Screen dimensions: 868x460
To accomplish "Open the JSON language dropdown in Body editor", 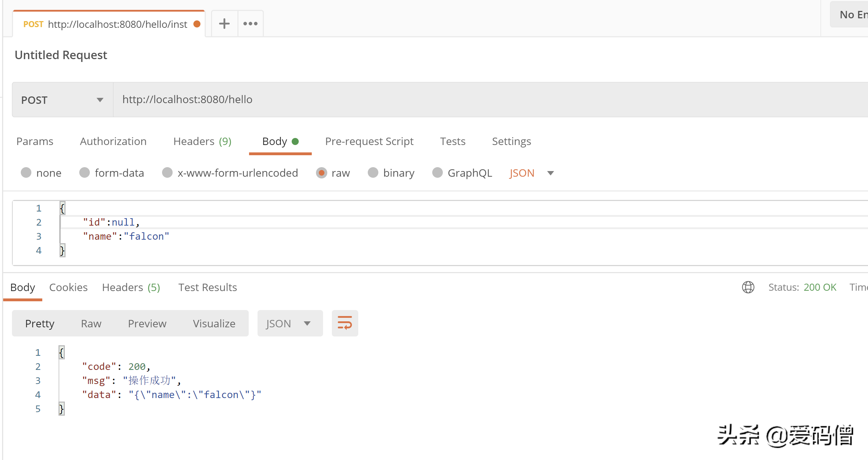I will tap(532, 173).
